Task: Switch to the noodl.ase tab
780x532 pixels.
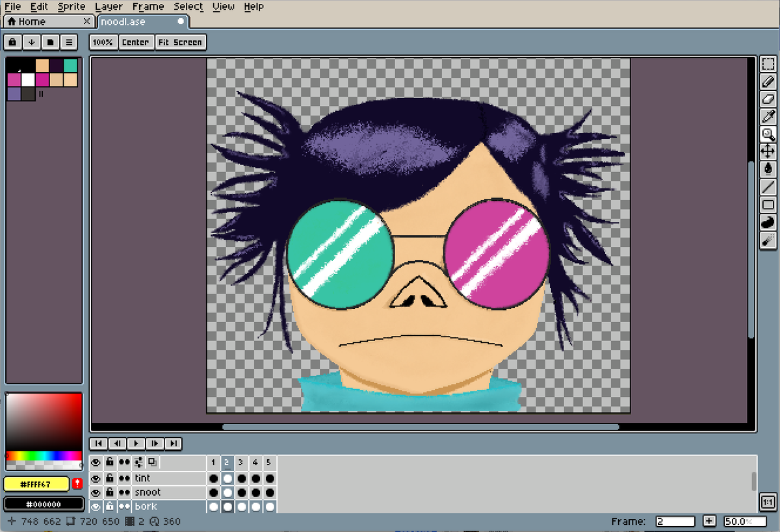Action: tap(143, 21)
